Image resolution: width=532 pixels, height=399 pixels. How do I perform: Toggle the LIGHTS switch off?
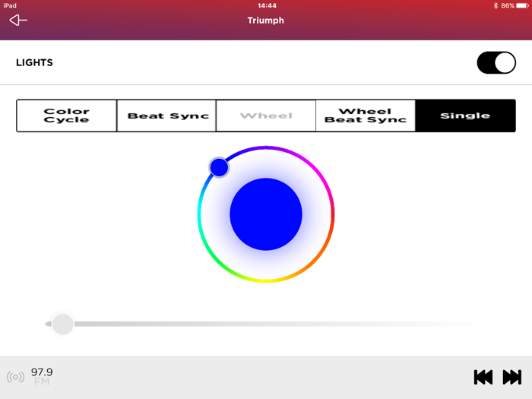pyautogui.click(x=496, y=63)
